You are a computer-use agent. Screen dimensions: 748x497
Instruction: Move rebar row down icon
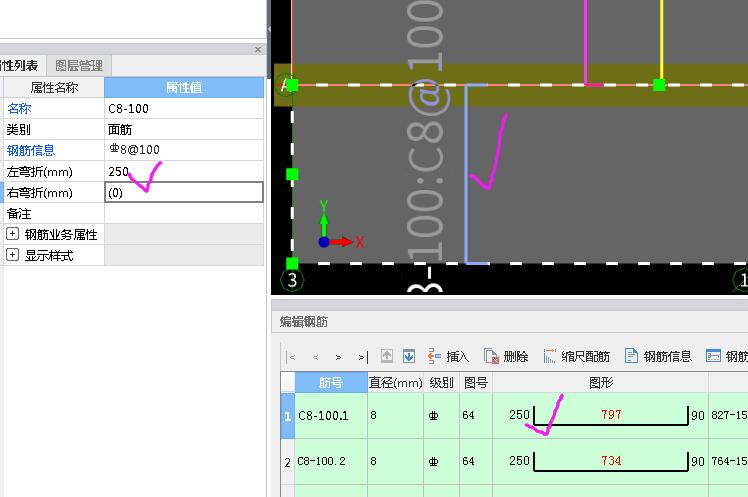pyautogui.click(x=409, y=356)
